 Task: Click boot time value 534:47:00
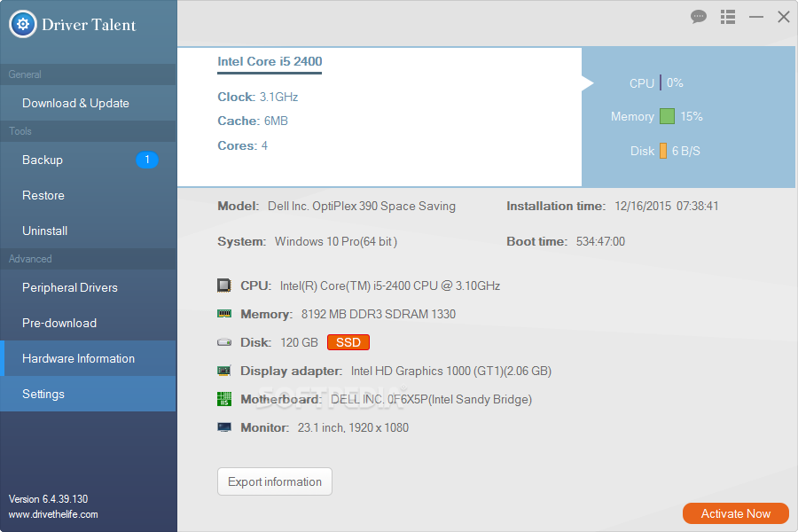click(600, 241)
